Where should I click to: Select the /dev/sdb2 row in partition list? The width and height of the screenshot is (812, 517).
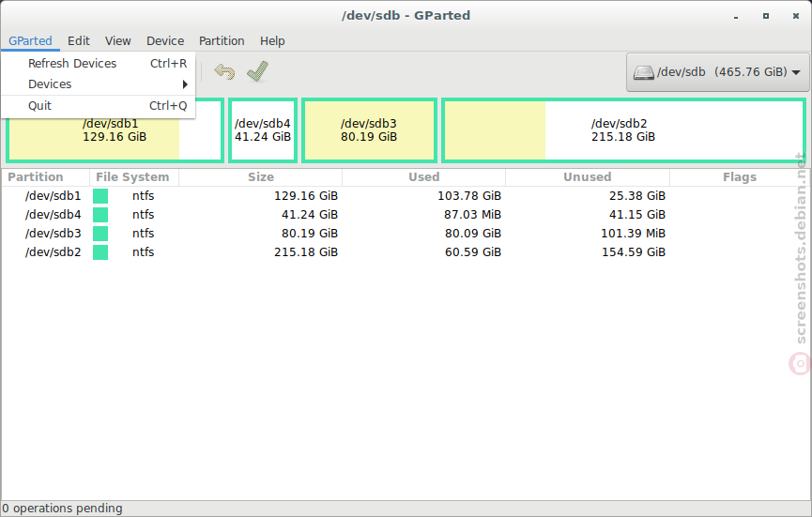[406, 252]
